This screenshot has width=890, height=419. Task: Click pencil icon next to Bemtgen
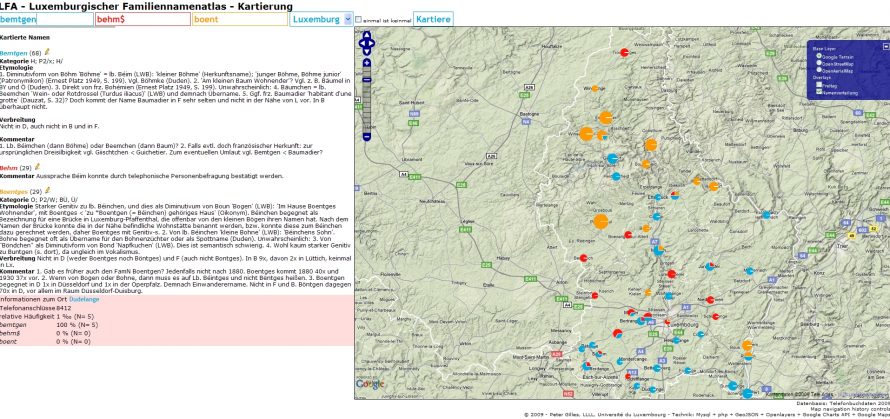click(x=46, y=53)
